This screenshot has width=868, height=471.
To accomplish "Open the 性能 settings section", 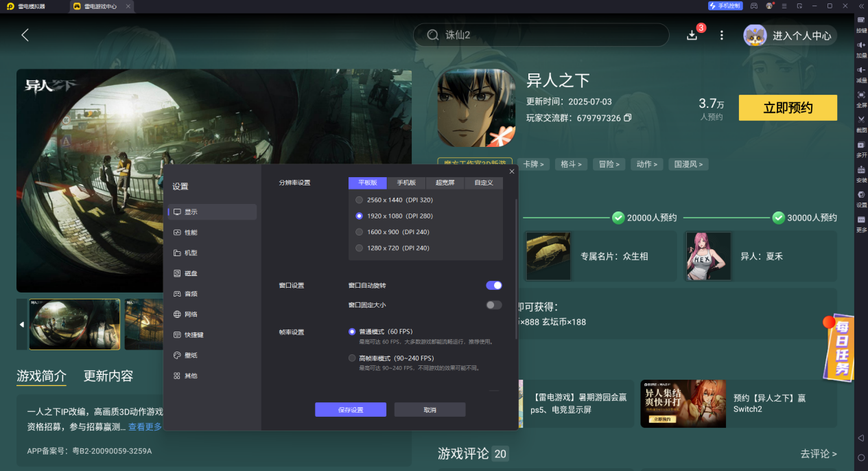I will 212,233.
